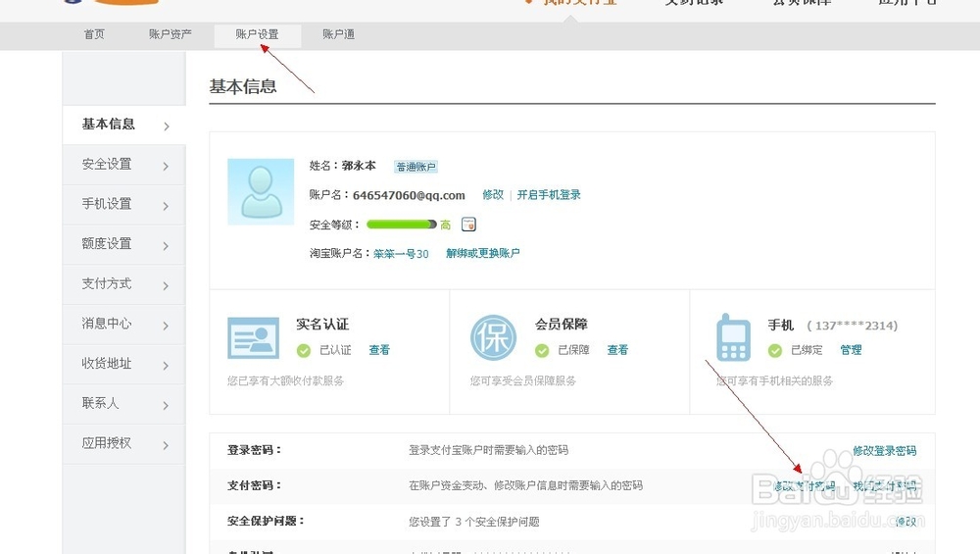Click the phone number 137****2314
This screenshot has width=980, height=554.
pyautogui.click(x=853, y=326)
